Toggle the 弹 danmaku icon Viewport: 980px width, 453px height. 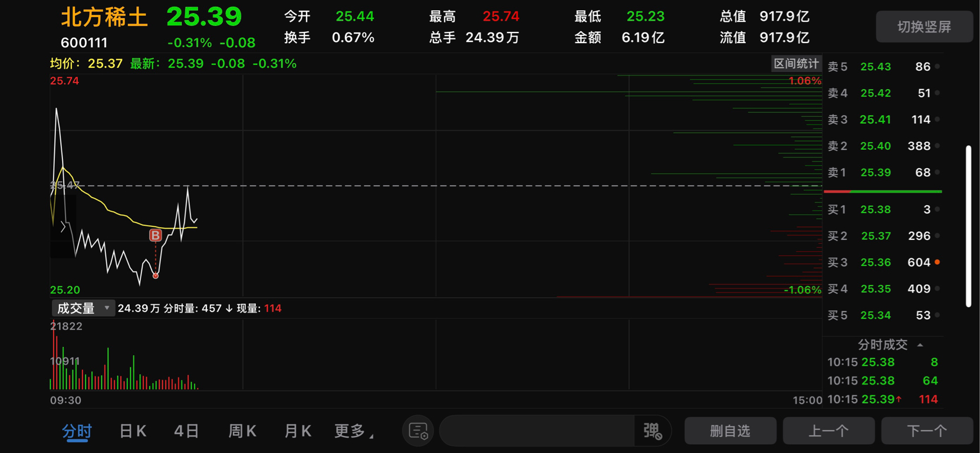click(x=652, y=431)
